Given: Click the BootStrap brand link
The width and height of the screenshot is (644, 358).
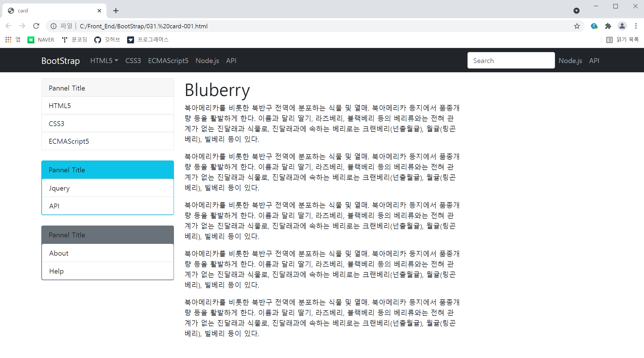Looking at the screenshot, I should pyautogui.click(x=60, y=61).
